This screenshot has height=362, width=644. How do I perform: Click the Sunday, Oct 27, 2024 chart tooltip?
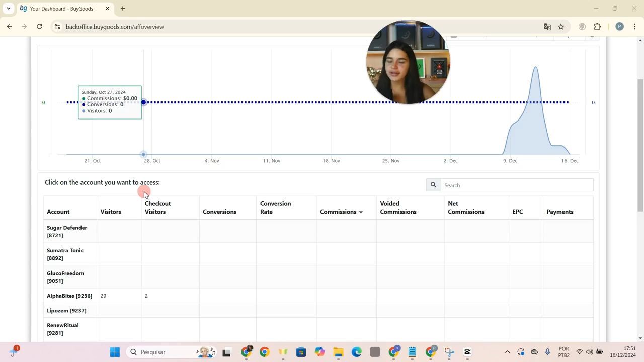[x=110, y=103]
